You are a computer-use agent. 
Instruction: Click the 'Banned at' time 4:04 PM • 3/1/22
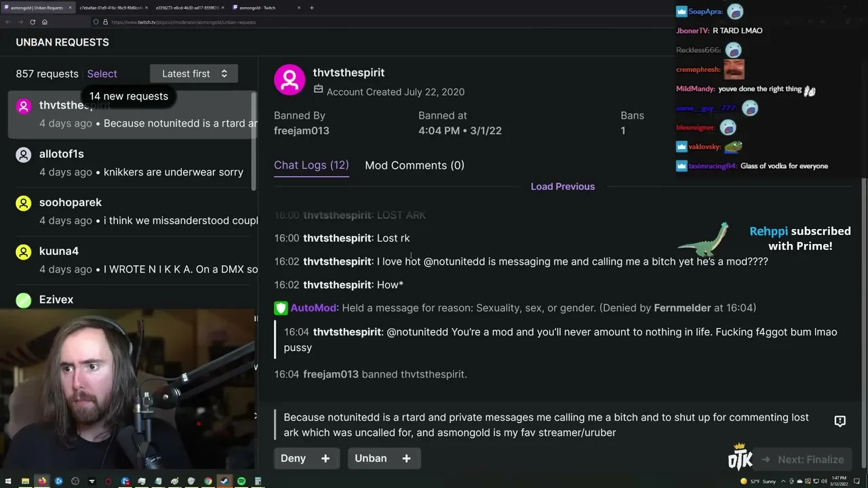pos(460,131)
